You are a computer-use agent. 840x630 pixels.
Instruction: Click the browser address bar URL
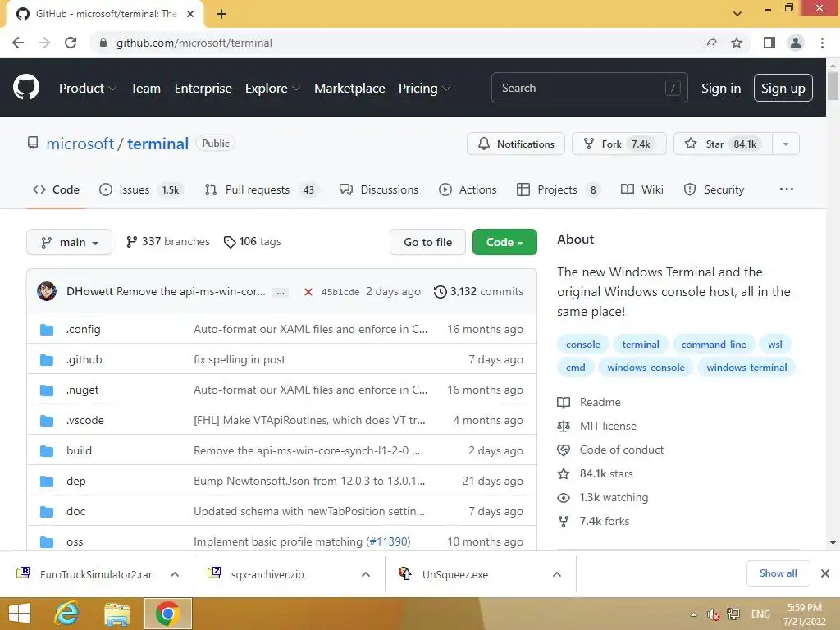tap(194, 43)
